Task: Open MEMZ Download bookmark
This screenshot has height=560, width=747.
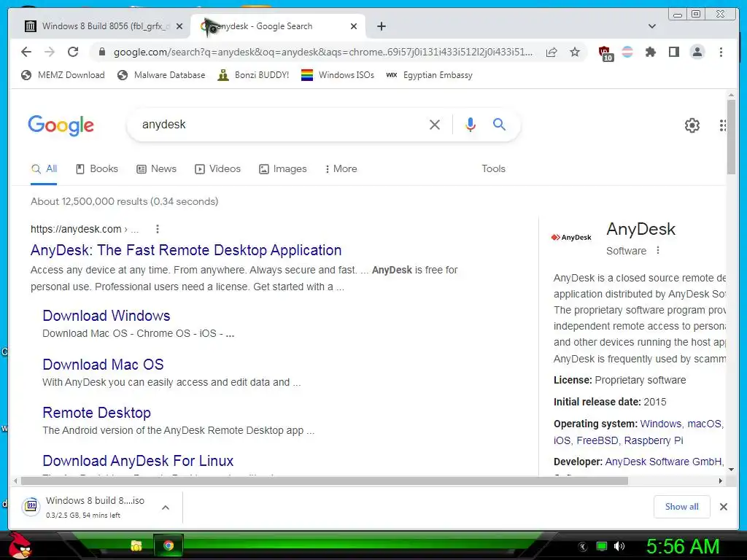Action: pos(63,75)
